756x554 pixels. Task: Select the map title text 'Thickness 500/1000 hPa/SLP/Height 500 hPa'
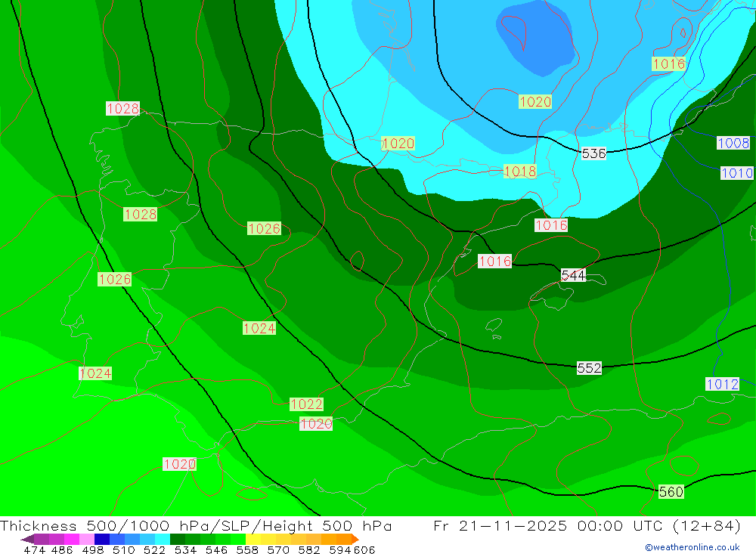196,525
